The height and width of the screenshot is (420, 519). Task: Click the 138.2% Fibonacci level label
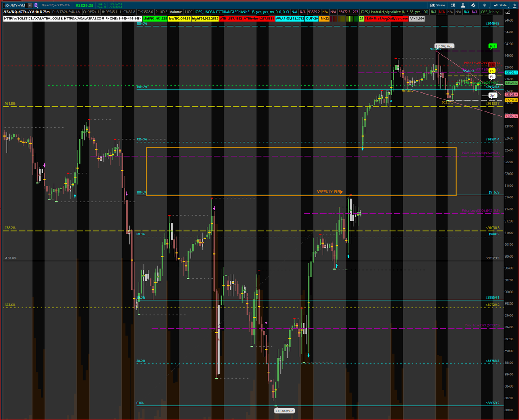click(10, 228)
